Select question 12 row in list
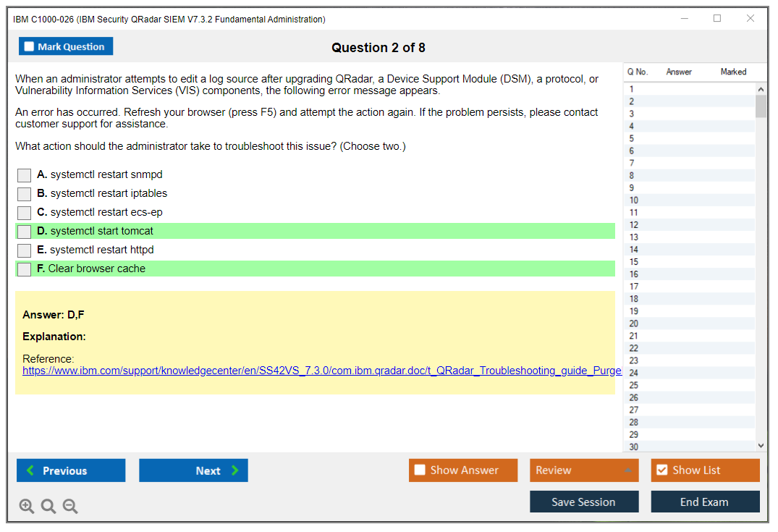This screenshot has height=532, width=778. pyautogui.click(x=688, y=225)
